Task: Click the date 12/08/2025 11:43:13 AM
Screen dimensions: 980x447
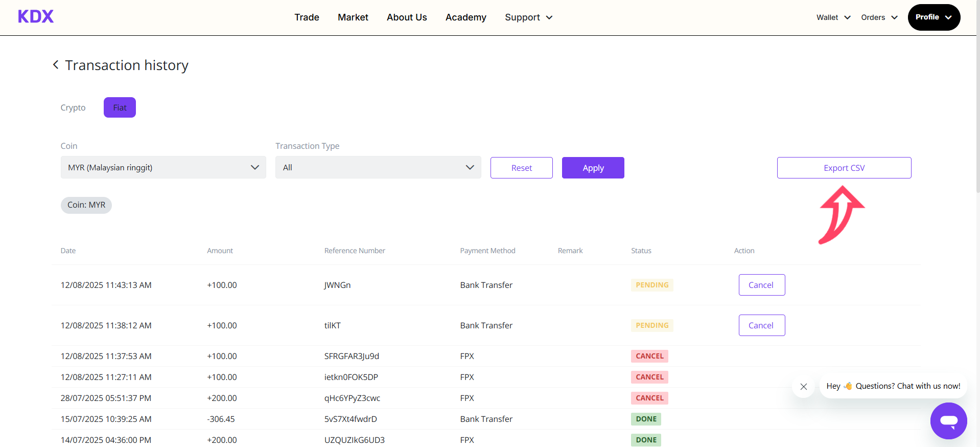Action: click(106, 285)
